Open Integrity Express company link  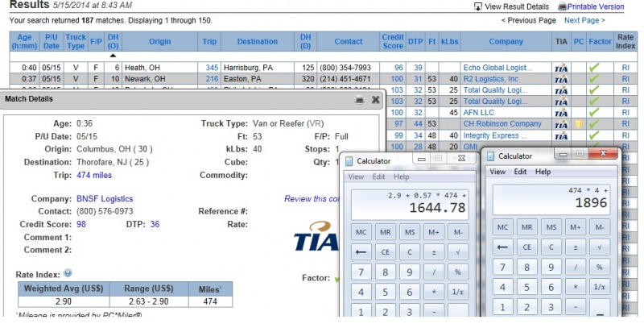click(x=495, y=135)
